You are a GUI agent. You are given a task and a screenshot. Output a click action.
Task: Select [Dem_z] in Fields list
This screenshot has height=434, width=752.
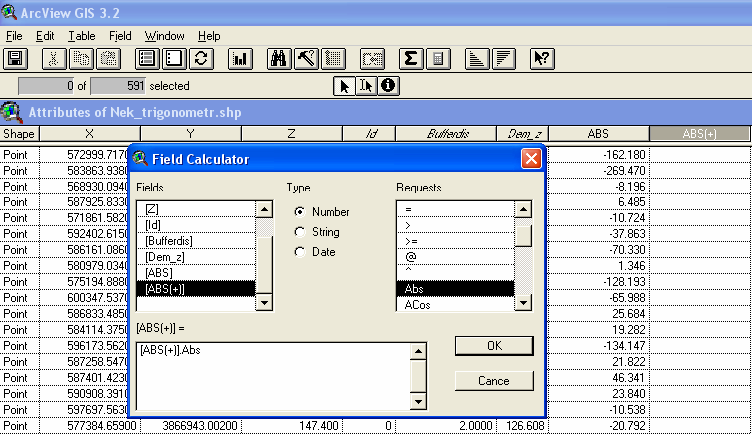196,257
